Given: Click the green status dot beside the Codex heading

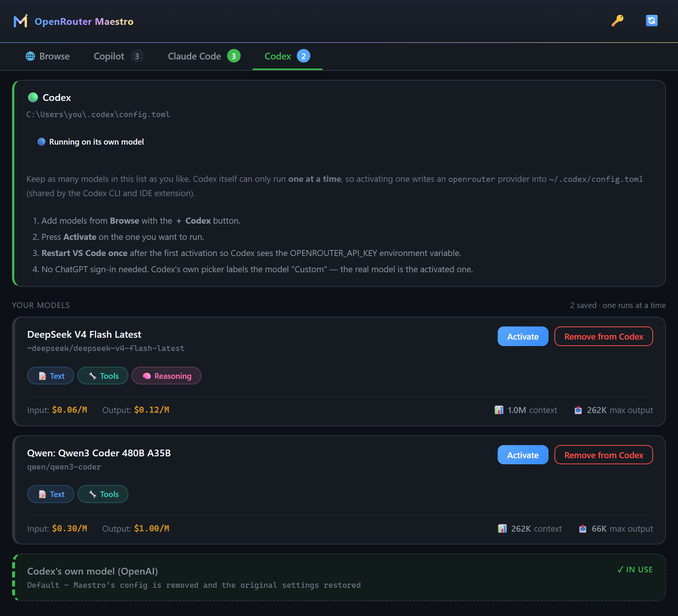Looking at the screenshot, I should [33, 98].
